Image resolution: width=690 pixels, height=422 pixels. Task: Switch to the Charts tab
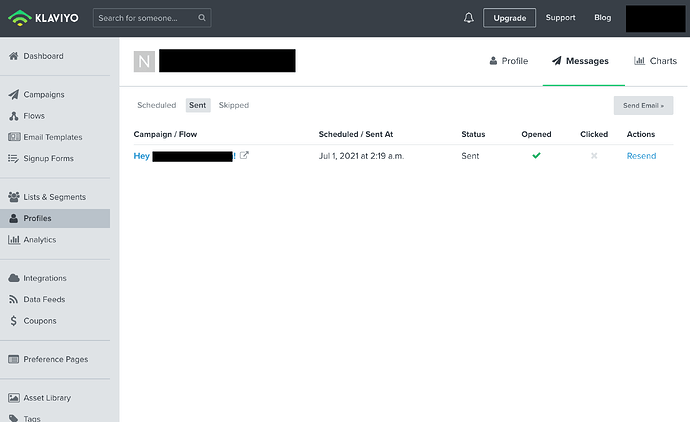655,61
